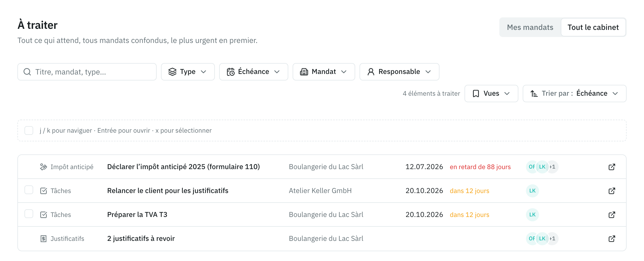Viewport: 644px width, 261px height.
Task: Click 'dans 12 jours' in Relancer le client row
Action: point(469,191)
